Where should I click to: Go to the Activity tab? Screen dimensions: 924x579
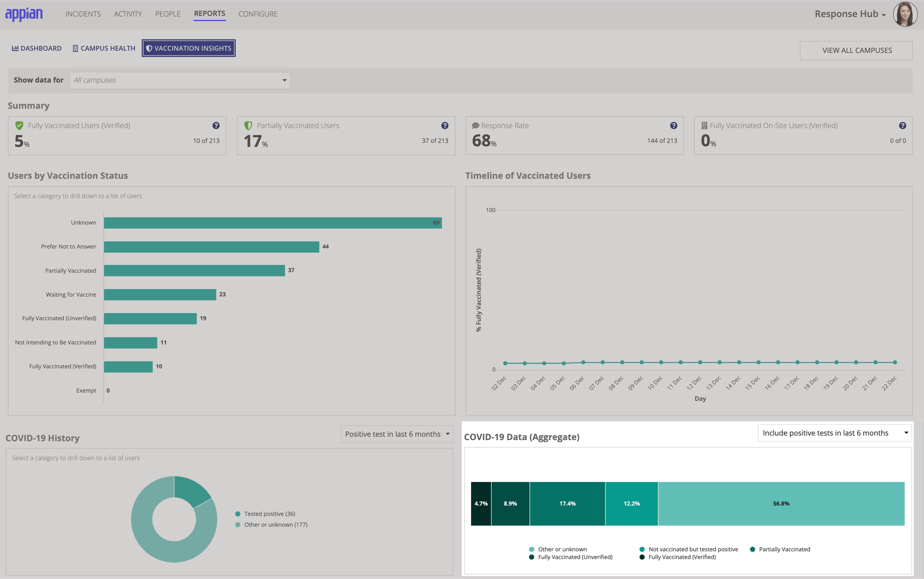(x=128, y=14)
